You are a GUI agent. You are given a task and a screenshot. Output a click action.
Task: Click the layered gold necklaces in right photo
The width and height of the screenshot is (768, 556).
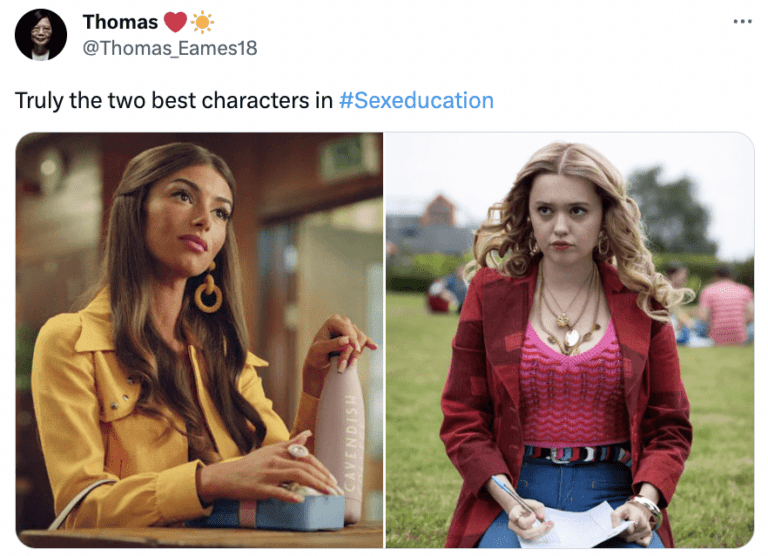(568, 314)
